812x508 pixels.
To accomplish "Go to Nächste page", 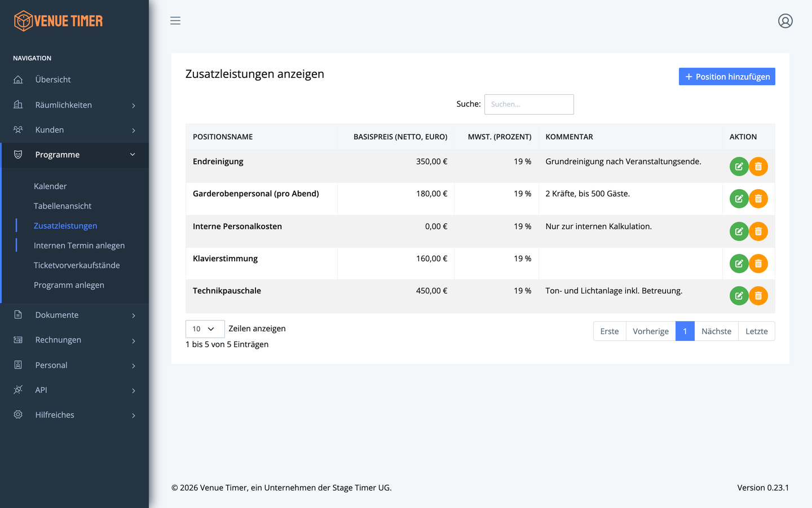I will pos(716,331).
